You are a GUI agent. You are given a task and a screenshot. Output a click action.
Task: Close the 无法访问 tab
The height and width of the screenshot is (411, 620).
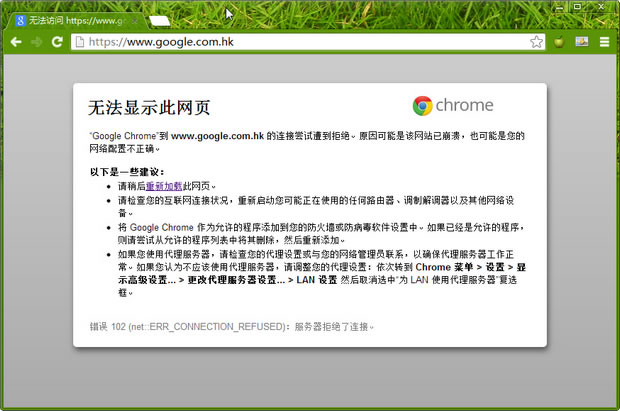click(135, 21)
